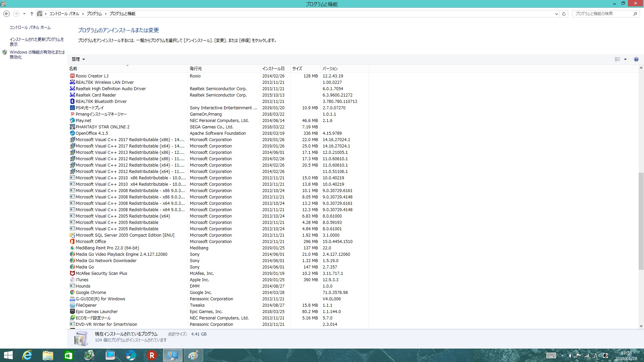
Task: Select the Google Chrome program entry
Action: (x=91, y=293)
